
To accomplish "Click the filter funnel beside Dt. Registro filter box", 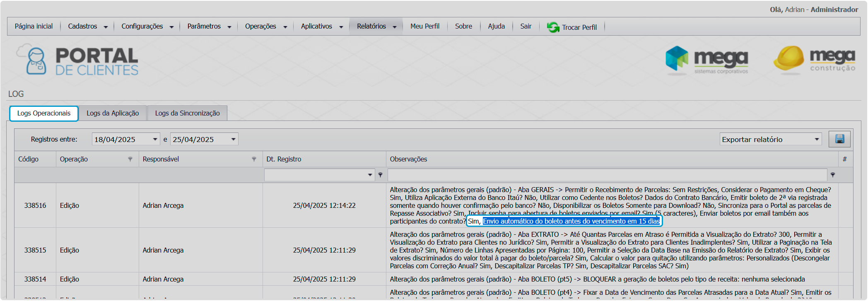I will point(380,175).
